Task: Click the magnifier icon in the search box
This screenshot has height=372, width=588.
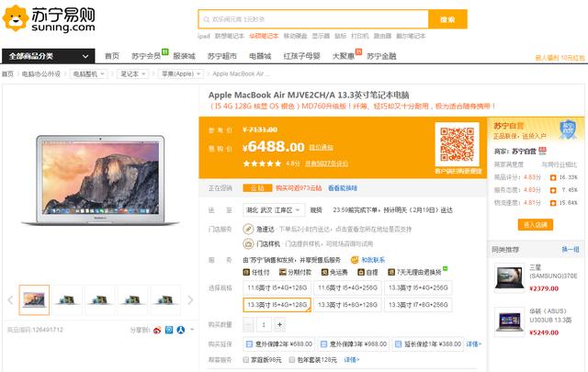Action: pyautogui.click(x=206, y=19)
